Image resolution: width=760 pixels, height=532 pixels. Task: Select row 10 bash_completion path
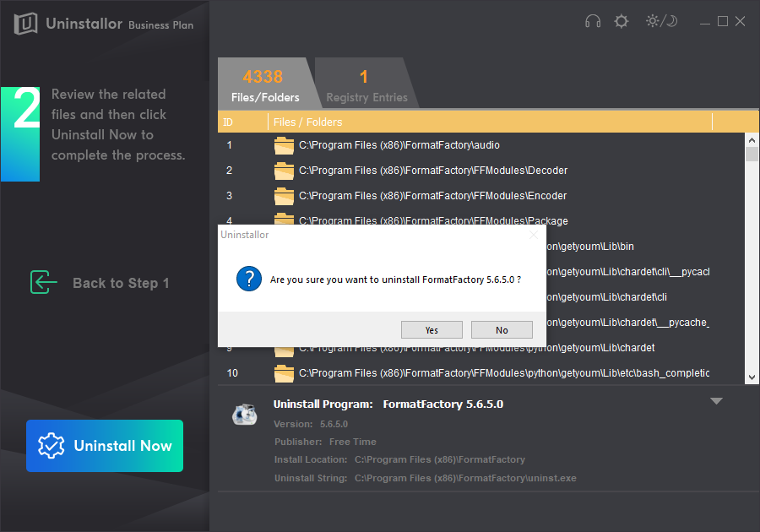click(480, 373)
